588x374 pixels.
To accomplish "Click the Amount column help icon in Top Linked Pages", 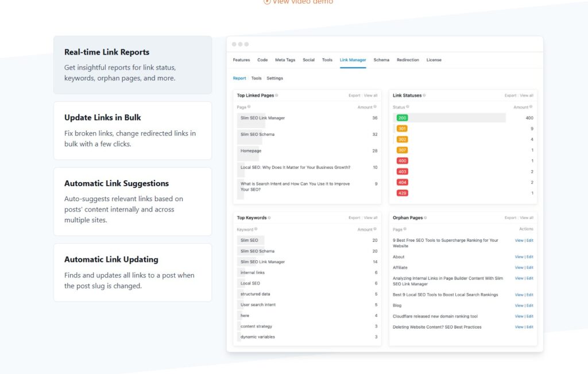I will coord(375,107).
